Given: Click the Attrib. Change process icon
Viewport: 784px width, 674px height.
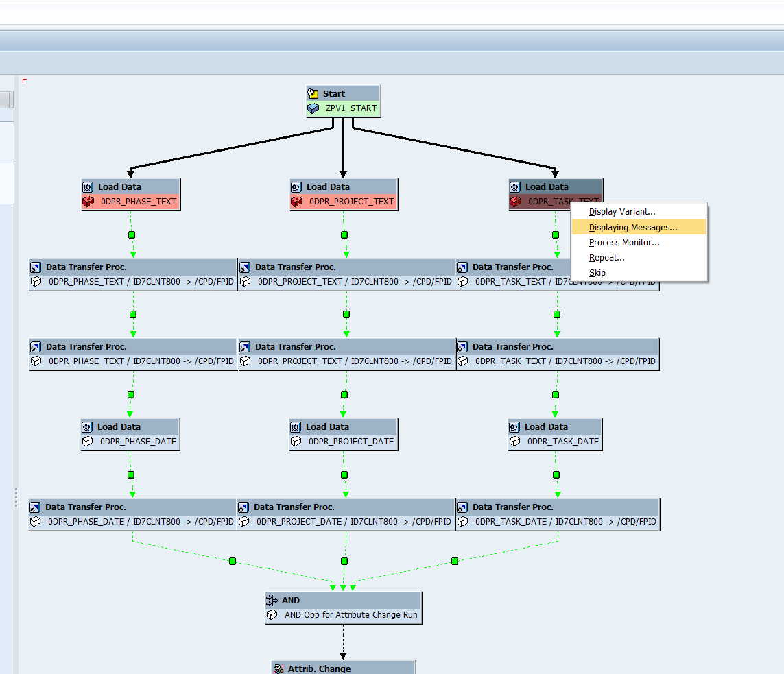Looking at the screenshot, I should pos(278,669).
